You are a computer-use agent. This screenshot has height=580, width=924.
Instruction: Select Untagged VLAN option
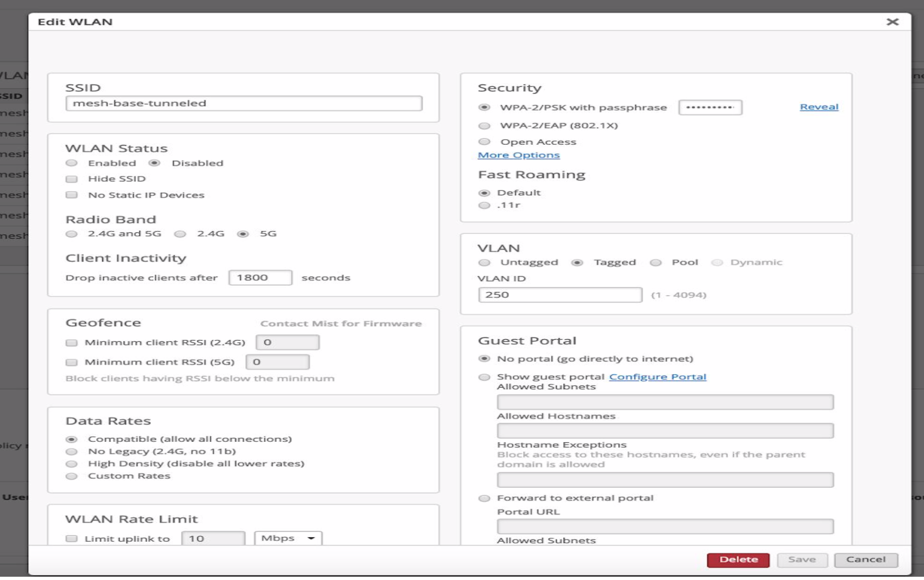(484, 262)
